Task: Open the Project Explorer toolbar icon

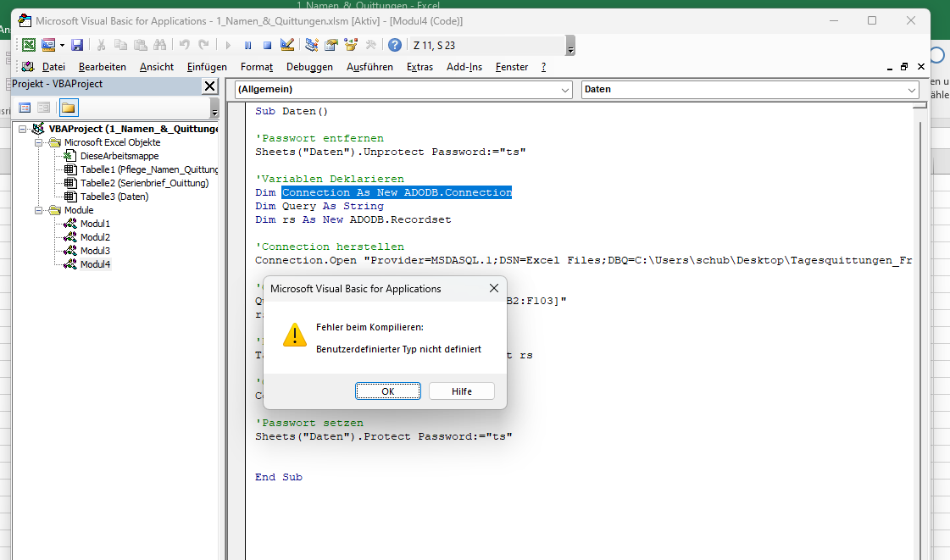Action: tap(311, 45)
